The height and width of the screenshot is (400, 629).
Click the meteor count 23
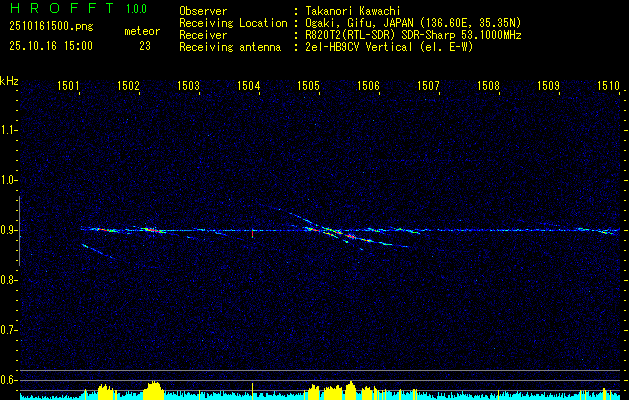pyautogui.click(x=145, y=46)
